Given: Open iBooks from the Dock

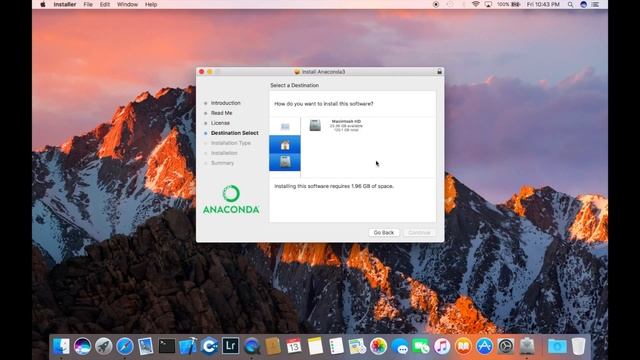Looking at the screenshot, I should (463, 347).
